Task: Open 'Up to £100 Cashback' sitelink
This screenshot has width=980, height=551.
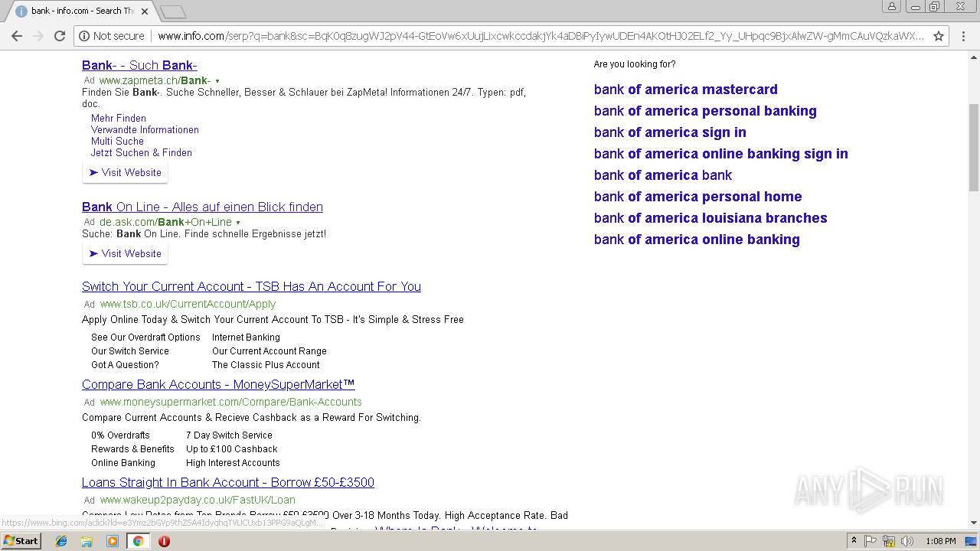Action: point(232,449)
